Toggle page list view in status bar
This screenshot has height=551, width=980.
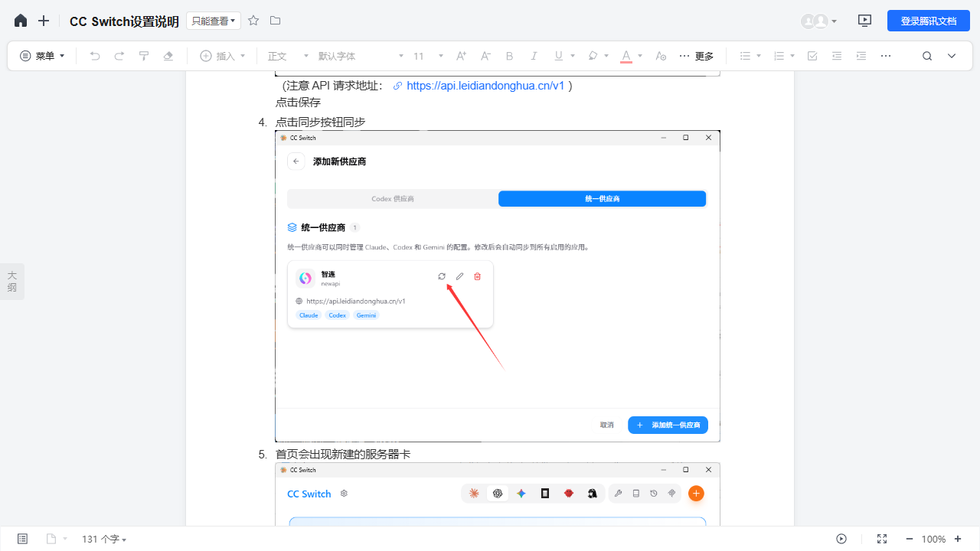[22, 539]
